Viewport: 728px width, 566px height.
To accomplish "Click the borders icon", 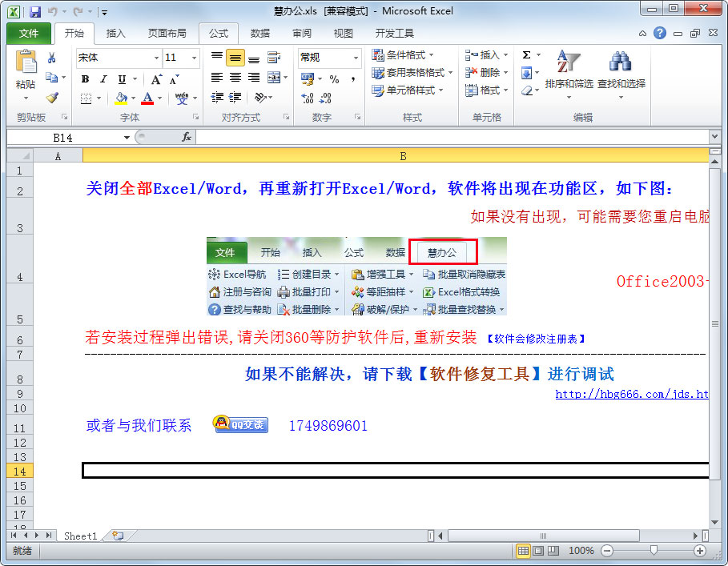I will tap(86, 98).
